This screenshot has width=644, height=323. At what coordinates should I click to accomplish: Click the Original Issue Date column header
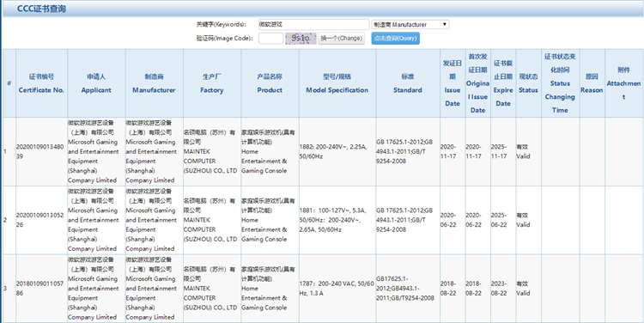(477, 83)
